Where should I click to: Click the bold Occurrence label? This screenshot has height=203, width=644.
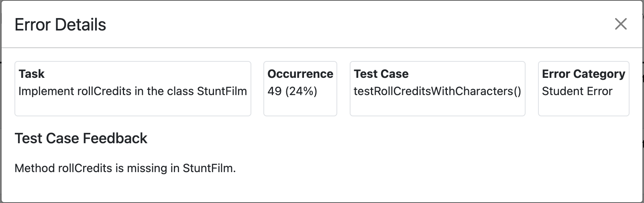tap(300, 74)
